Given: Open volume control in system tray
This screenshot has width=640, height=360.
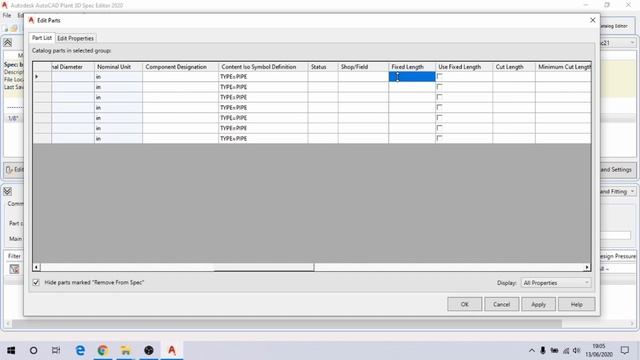Looking at the screenshot, I should 576,350.
